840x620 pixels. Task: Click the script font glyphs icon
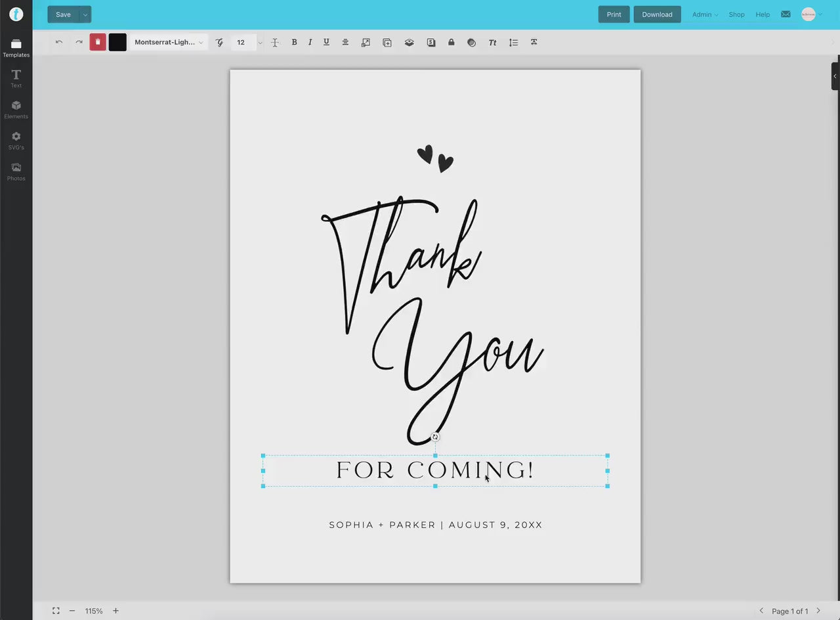[219, 42]
